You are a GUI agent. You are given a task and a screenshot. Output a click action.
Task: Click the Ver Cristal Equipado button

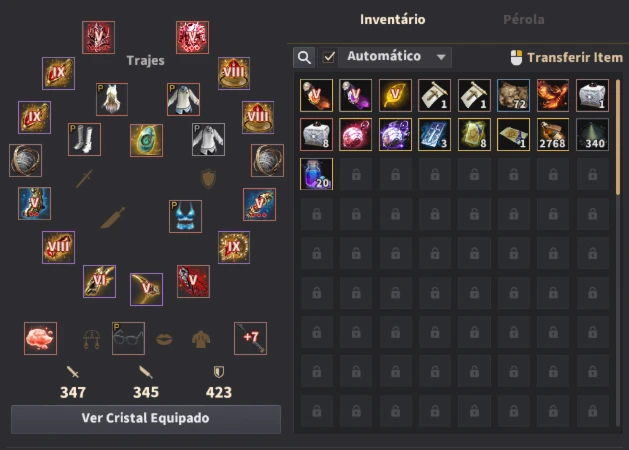point(146,419)
